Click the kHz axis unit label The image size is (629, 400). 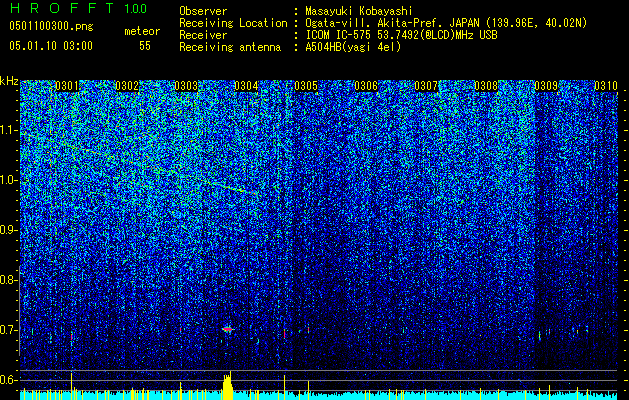click(x=9, y=81)
